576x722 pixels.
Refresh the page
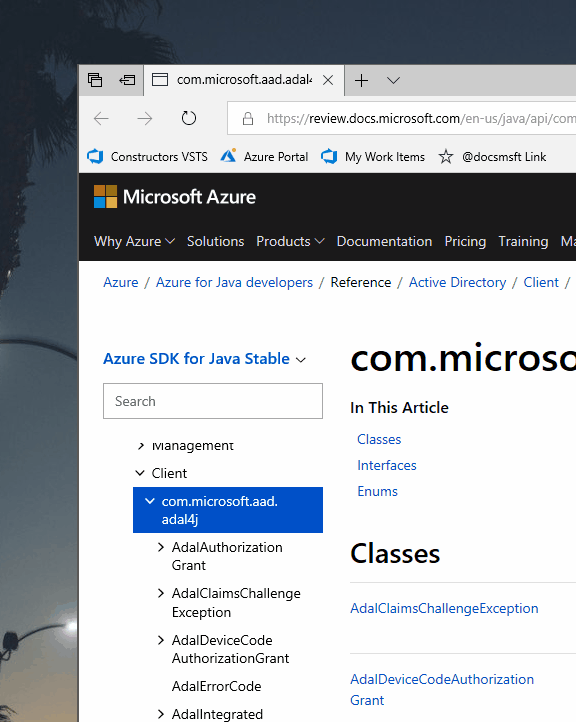[188, 118]
